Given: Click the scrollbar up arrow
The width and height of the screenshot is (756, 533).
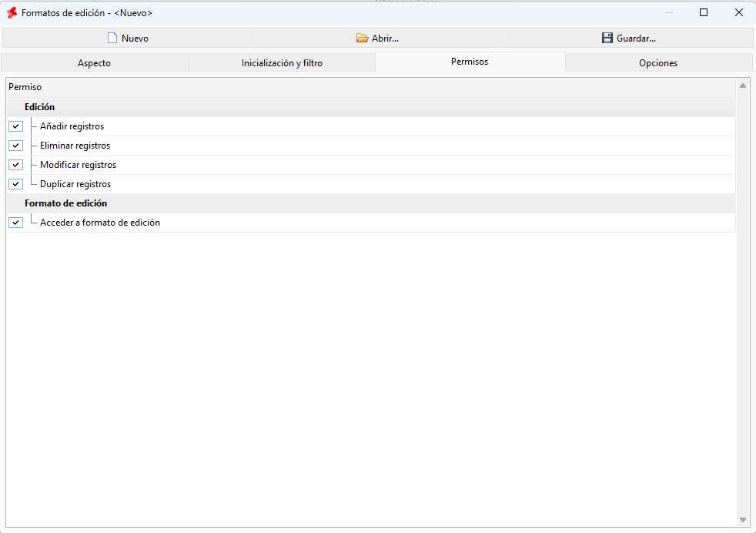Looking at the screenshot, I should point(743,85).
